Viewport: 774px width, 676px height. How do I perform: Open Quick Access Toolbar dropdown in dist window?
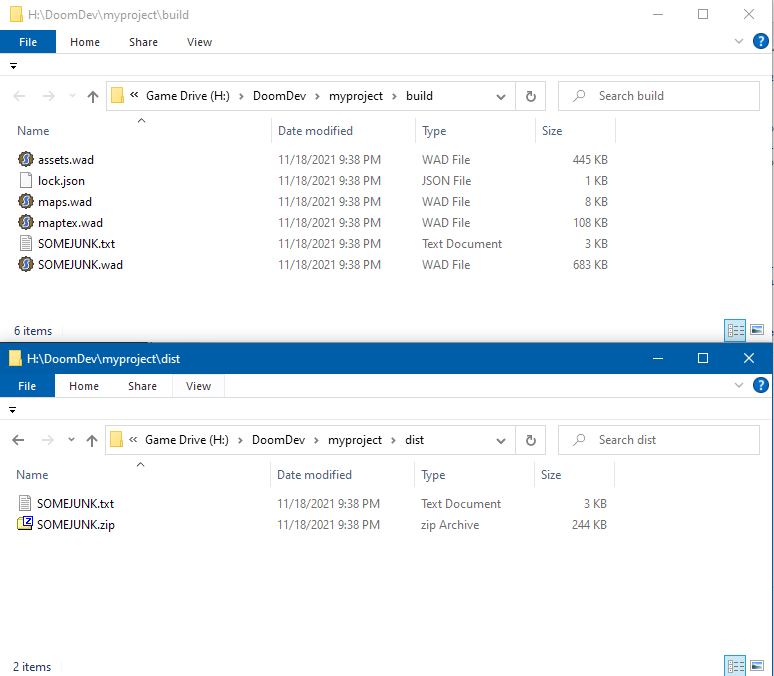[12, 410]
